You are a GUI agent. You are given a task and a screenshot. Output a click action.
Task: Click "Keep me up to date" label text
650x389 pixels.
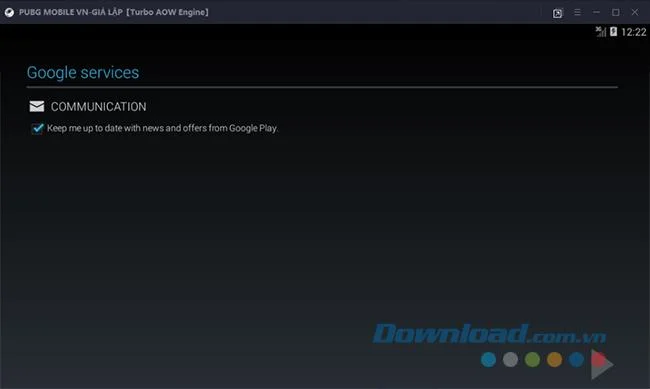[x=162, y=128]
